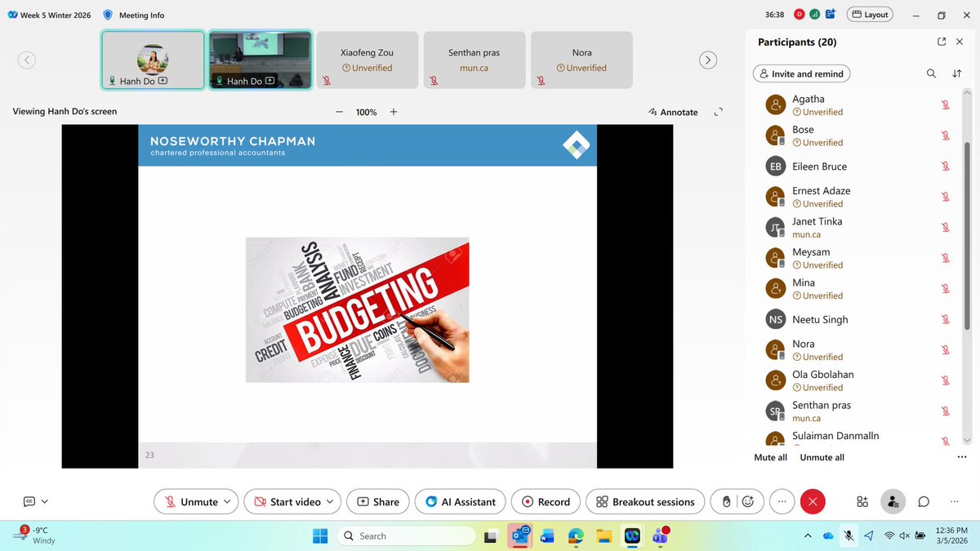Viewport: 980px width, 551px height.
Task: Open Microsoft Teams from the taskbar
Action: tap(660, 535)
